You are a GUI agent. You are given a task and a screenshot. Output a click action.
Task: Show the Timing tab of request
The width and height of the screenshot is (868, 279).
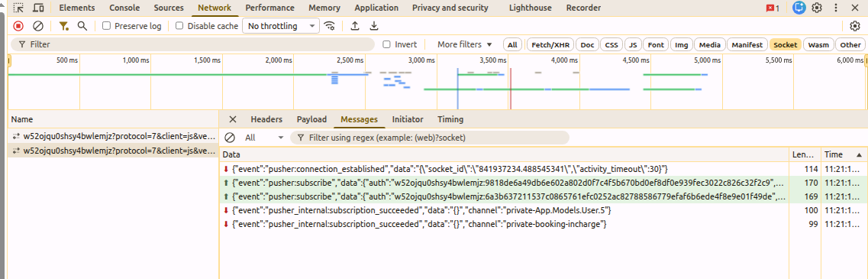point(450,119)
